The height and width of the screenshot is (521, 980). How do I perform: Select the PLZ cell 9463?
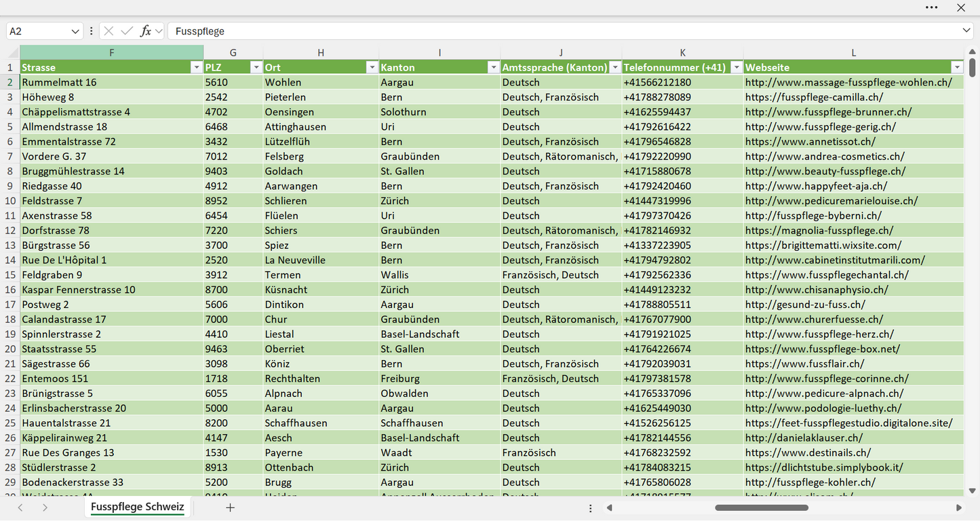point(233,349)
